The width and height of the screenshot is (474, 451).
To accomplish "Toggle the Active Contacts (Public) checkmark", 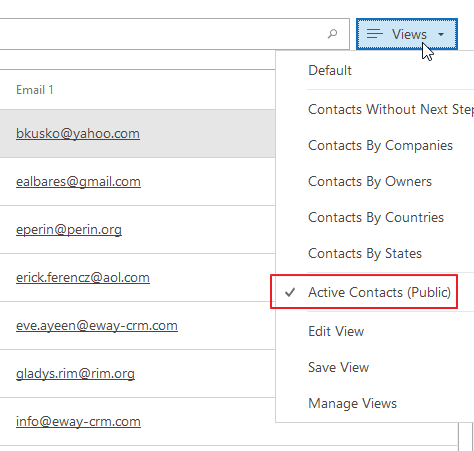I will (290, 292).
